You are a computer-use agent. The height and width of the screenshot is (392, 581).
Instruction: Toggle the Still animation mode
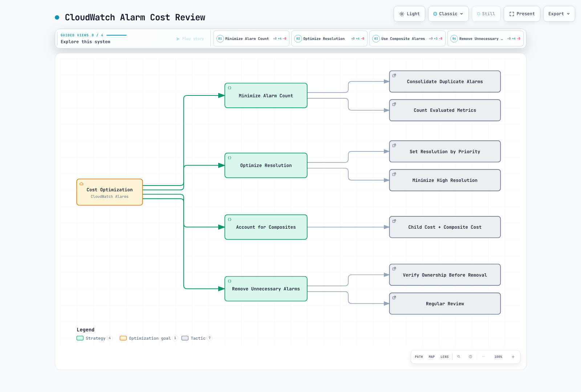tap(486, 14)
